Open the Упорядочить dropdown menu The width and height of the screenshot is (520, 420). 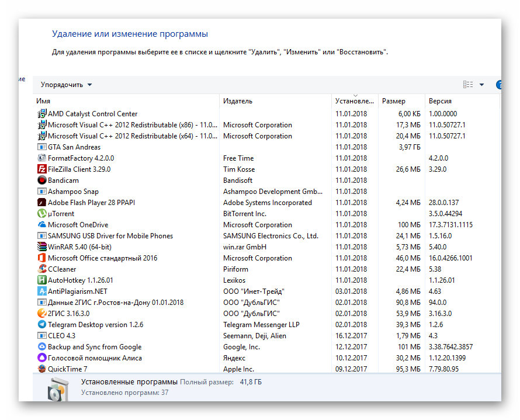[x=66, y=85]
